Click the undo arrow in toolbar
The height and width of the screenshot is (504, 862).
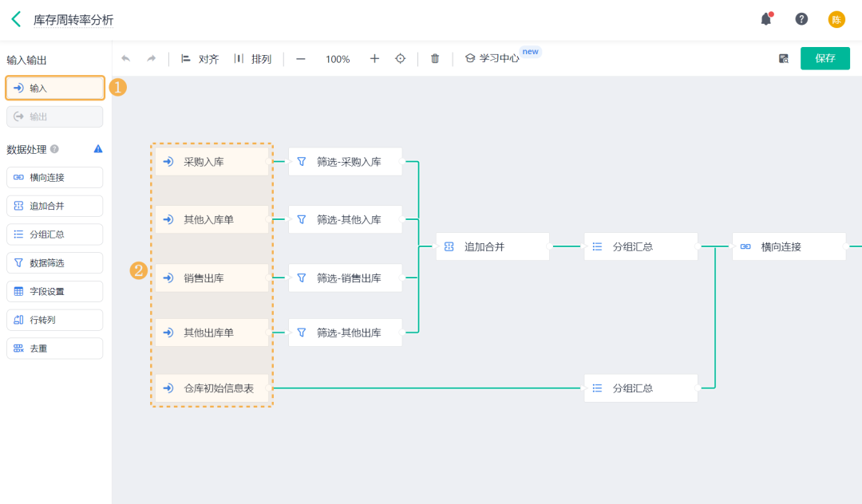[x=126, y=59]
